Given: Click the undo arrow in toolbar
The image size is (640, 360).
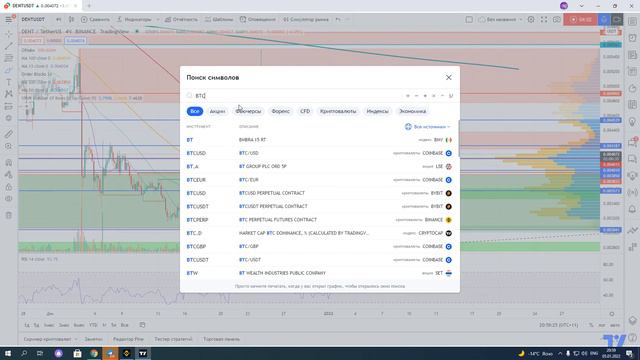Looking at the screenshot, I should (338, 19).
